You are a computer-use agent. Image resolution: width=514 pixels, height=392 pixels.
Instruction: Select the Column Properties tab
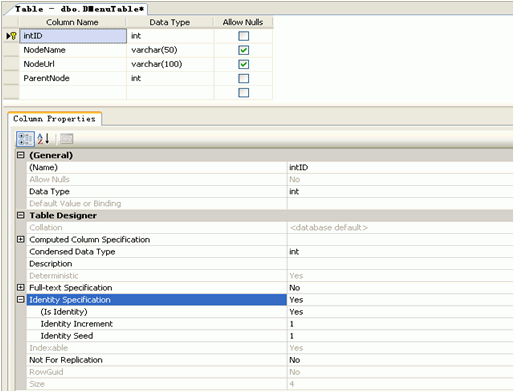[x=54, y=119]
